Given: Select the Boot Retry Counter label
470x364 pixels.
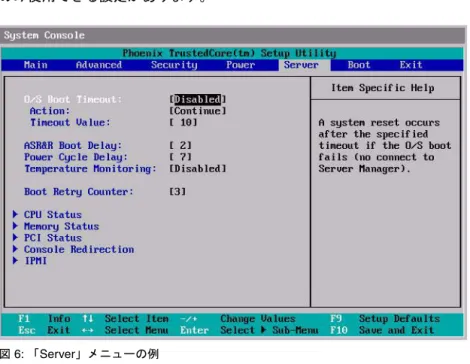Looking at the screenshot, I should pos(78,192).
